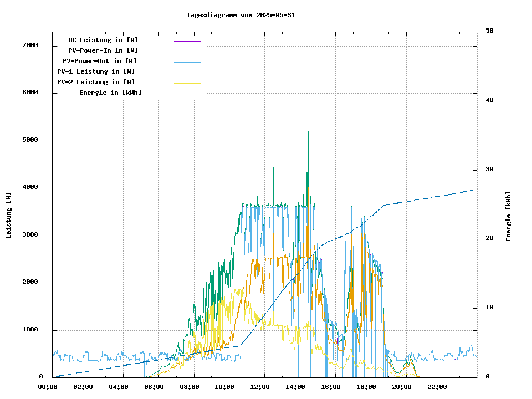Click the Leistung [W] left axis title
Viewport: 532px width, 399px height.
pos(8,216)
